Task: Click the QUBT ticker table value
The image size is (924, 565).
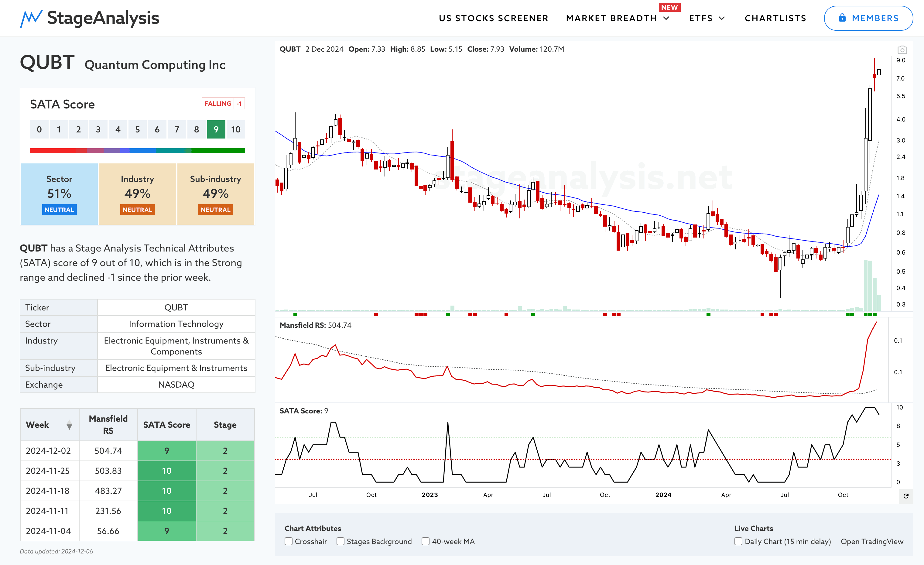Action: [176, 307]
